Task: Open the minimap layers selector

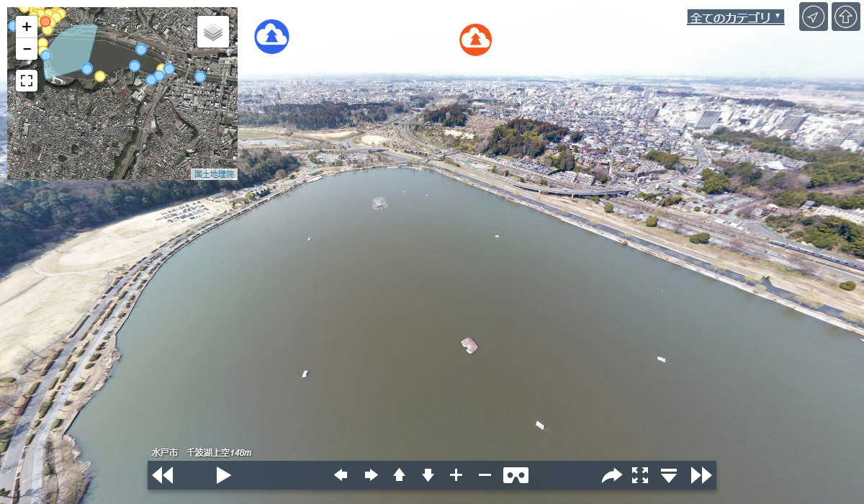Action: click(213, 32)
